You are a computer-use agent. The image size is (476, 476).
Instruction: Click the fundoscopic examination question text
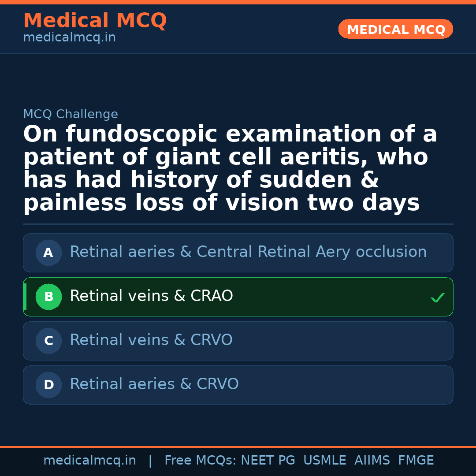pos(229,169)
